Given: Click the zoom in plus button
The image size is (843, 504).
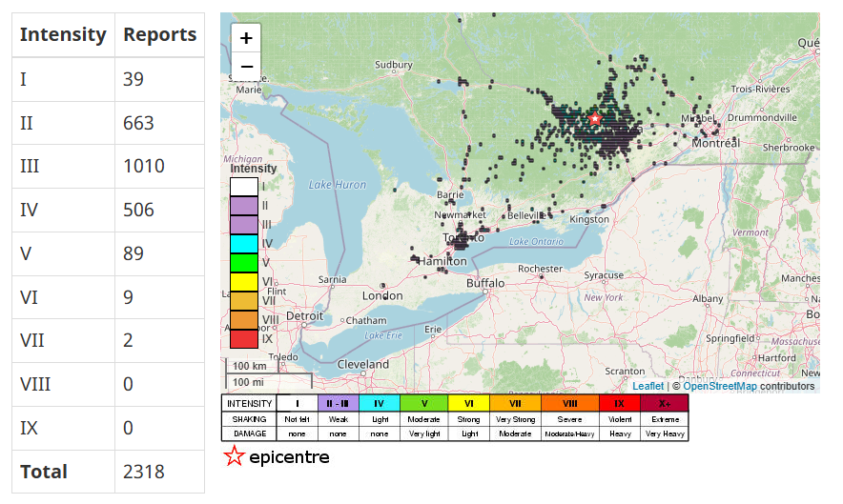Looking at the screenshot, I should [246, 38].
